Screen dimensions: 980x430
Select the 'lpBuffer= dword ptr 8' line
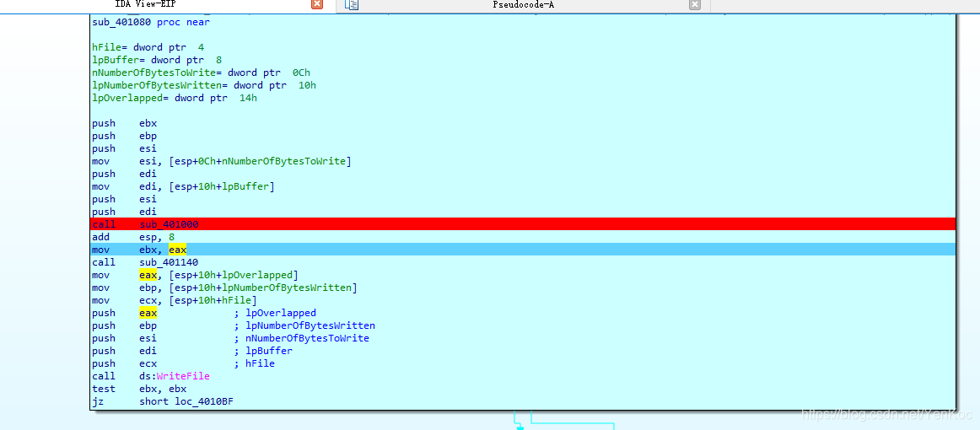tap(156, 60)
